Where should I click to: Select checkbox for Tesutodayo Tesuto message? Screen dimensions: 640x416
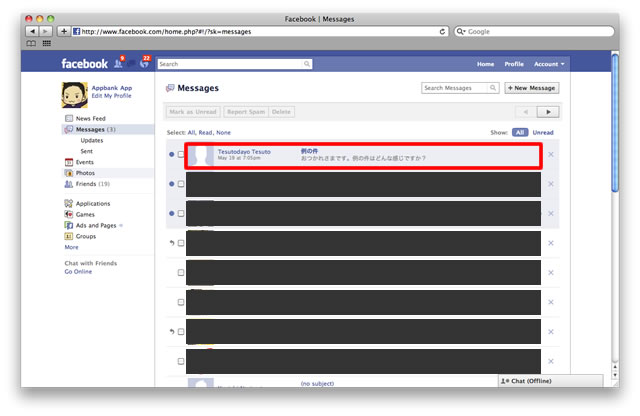tap(181, 154)
